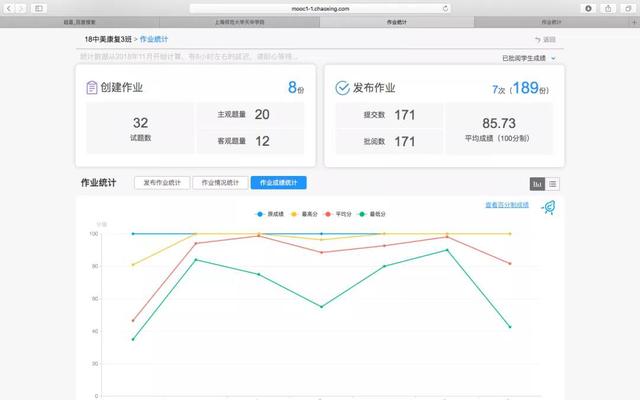Viewport: 640px width, 400px height.
Task: Select the 作业情况统计 tab
Action: (x=219, y=183)
